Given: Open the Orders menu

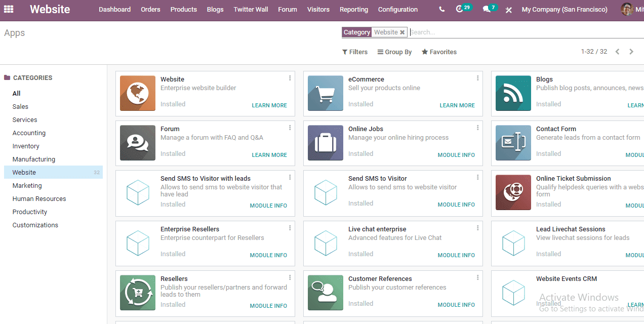Looking at the screenshot, I should tap(150, 10).
